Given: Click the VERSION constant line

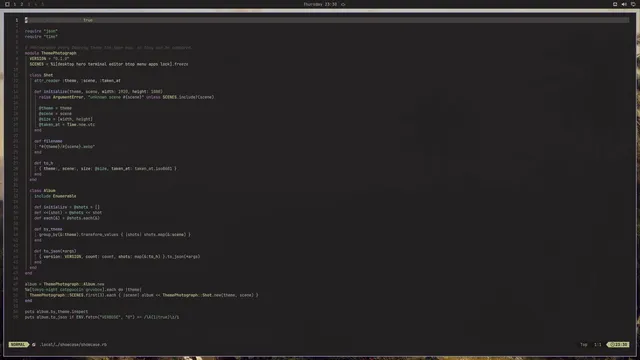Looking at the screenshot, I should pyautogui.click(x=49, y=58).
